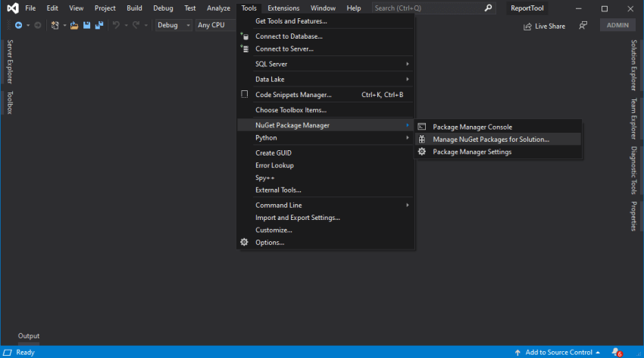Open the Team Explorer side tab
This screenshot has width=644, height=358.
pyautogui.click(x=633, y=119)
